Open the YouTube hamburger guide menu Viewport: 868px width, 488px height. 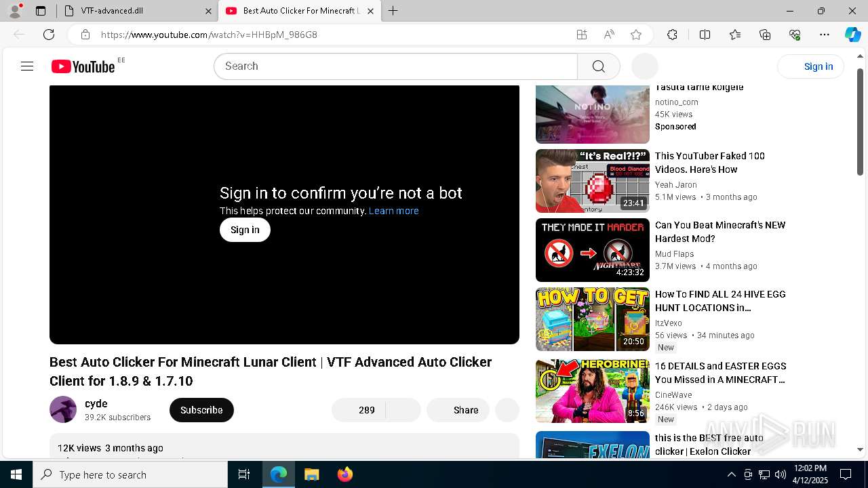pos(27,66)
